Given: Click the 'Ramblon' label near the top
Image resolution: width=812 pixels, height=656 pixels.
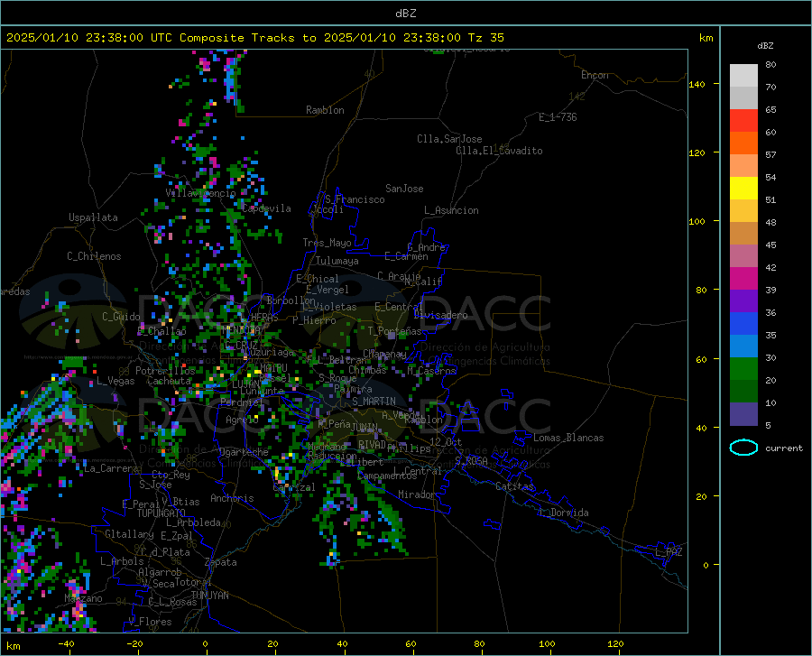Looking at the screenshot, I should tap(325, 110).
